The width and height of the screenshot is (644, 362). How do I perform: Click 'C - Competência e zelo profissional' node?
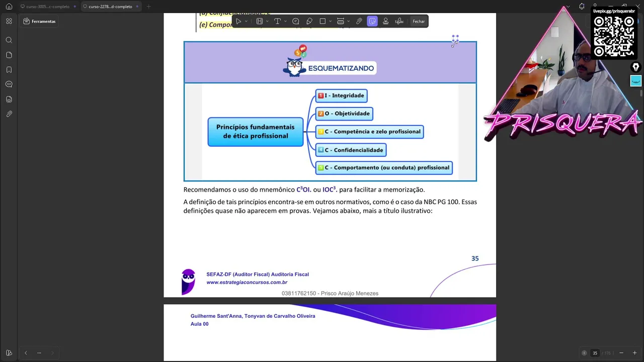click(369, 132)
